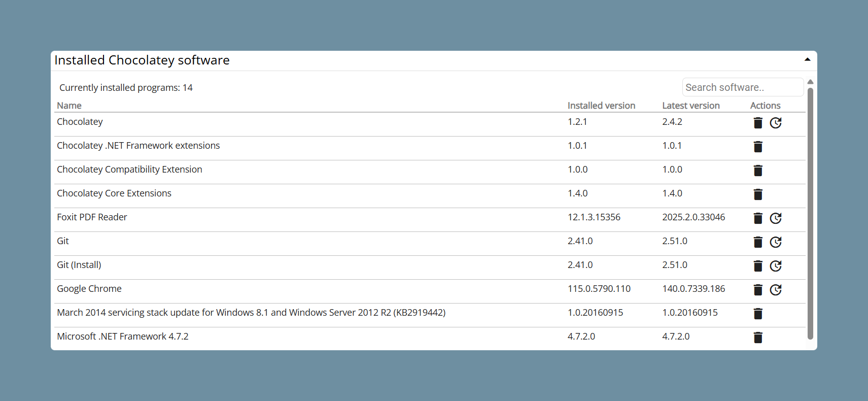The width and height of the screenshot is (868, 401).
Task: Upgrade Google Chrome via update icon
Action: click(776, 290)
